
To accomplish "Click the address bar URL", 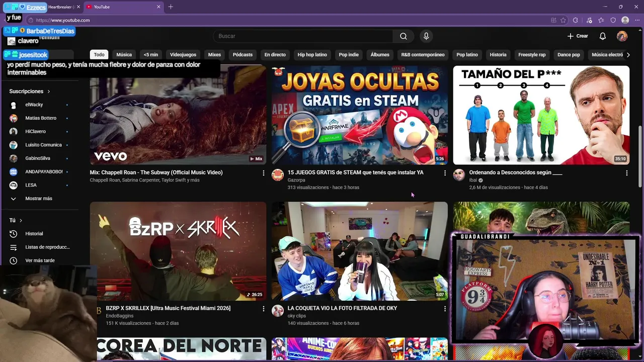I will click(63, 20).
